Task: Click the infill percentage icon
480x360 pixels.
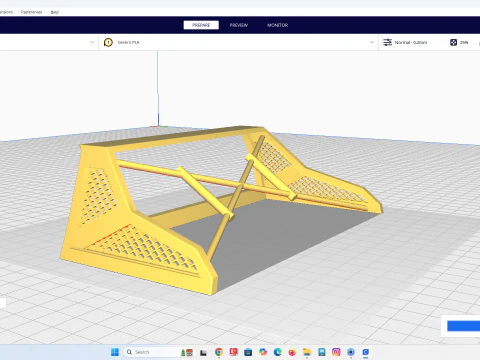Action: [453, 42]
